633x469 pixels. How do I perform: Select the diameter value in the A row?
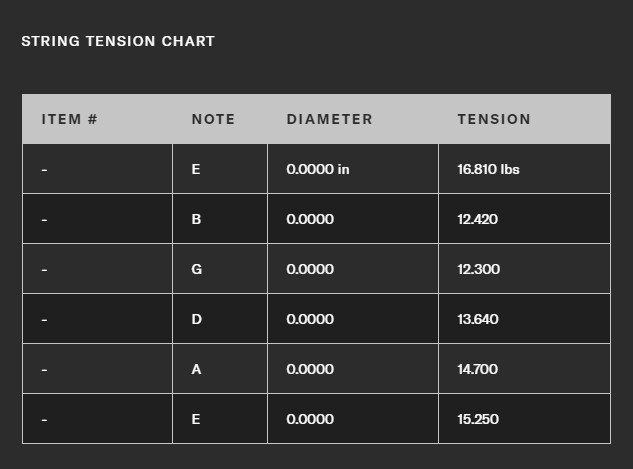pos(310,369)
